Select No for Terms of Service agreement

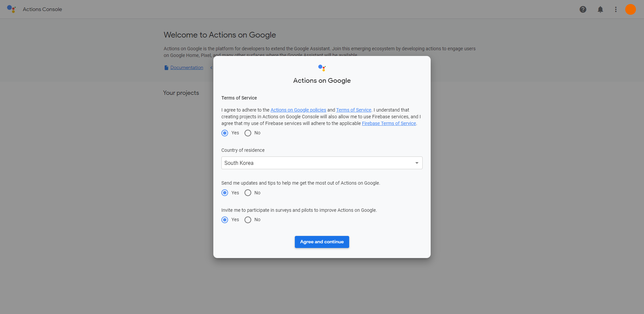tap(248, 133)
